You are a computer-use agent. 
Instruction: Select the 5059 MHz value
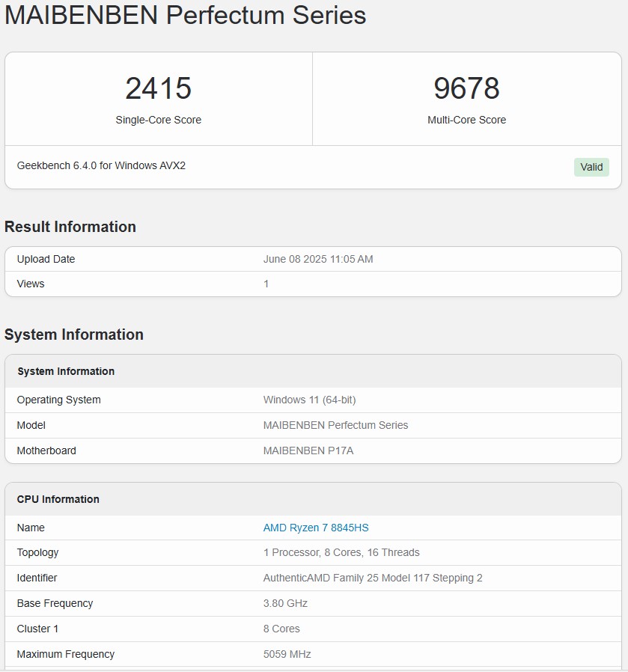[287, 655]
